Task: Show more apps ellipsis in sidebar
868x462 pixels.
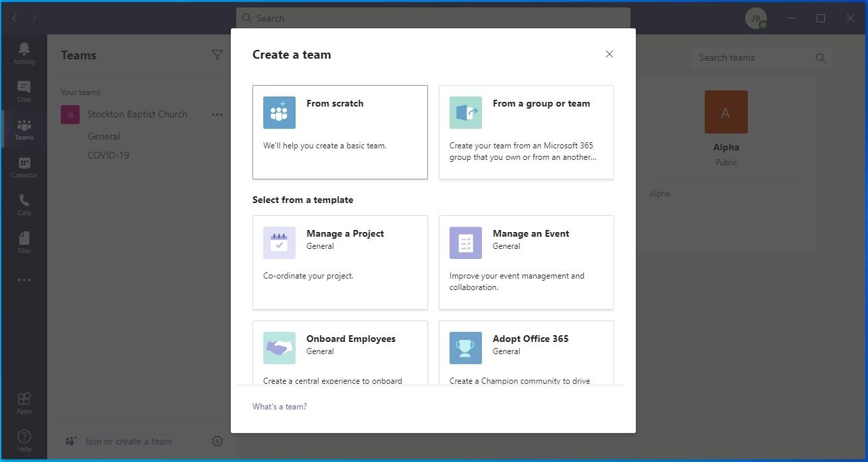Action: (24, 280)
